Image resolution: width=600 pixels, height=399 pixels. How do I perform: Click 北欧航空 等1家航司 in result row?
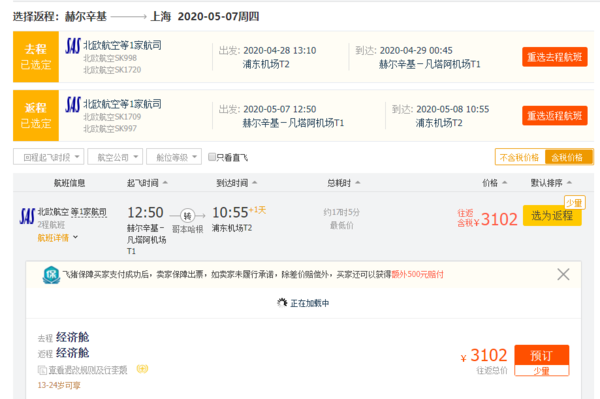(x=72, y=212)
